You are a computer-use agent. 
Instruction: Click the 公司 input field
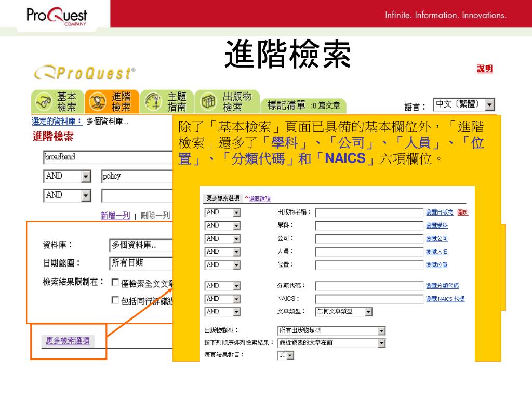(369, 239)
